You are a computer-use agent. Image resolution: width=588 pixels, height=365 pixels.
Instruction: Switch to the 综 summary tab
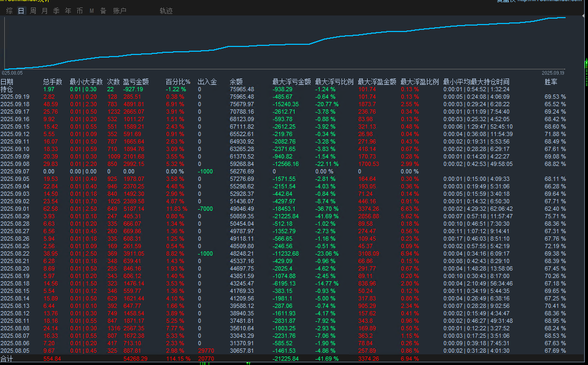(x=10, y=11)
